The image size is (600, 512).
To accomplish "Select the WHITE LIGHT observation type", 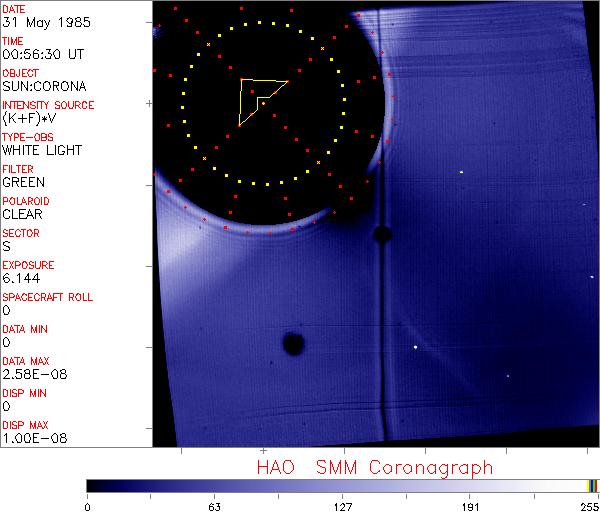I will [x=41, y=150].
